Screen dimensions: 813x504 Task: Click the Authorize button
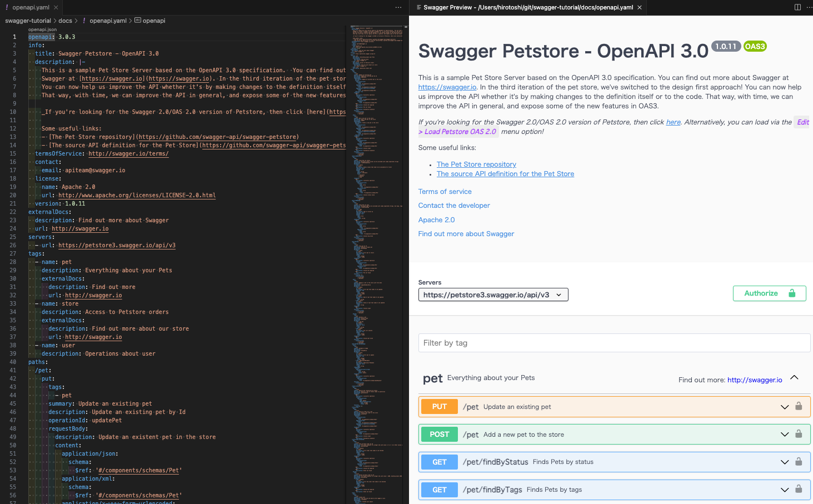(x=769, y=293)
